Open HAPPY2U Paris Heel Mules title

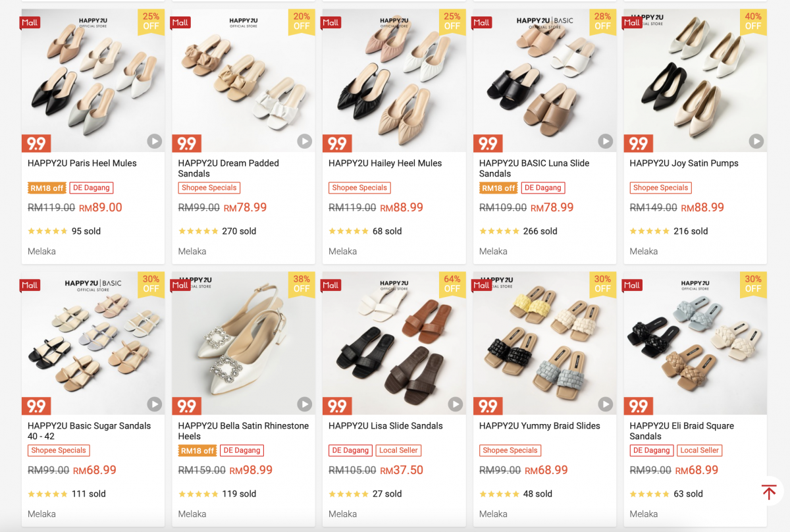pyautogui.click(x=82, y=163)
